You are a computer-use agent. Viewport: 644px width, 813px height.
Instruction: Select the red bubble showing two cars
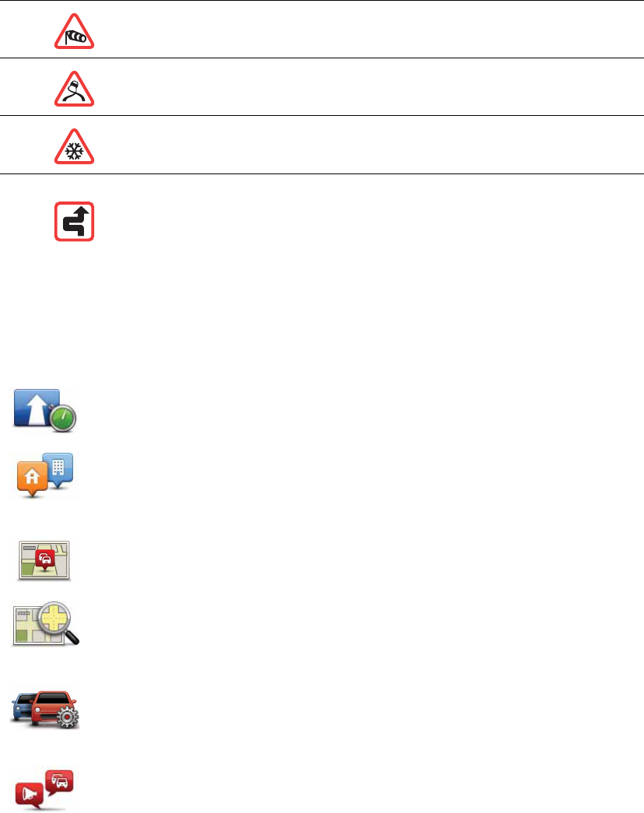coord(59,783)
